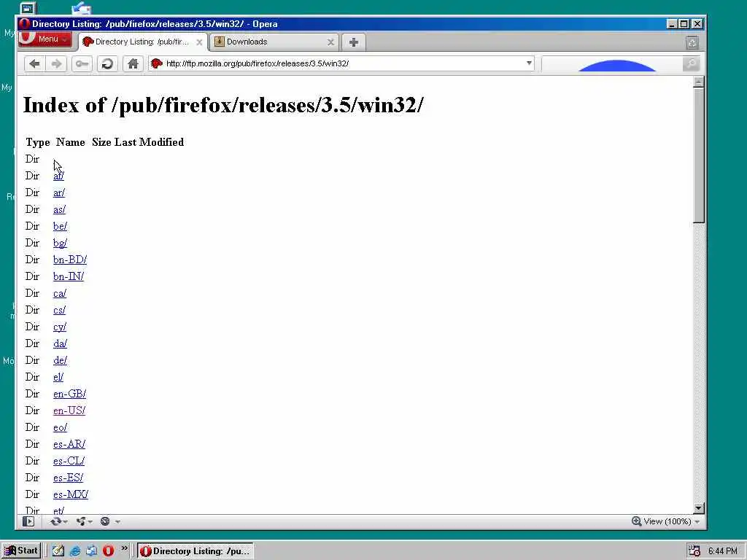Click the scrollbar up arrow
This screenshot has height=560, width=747.
(x=698, y=82)
